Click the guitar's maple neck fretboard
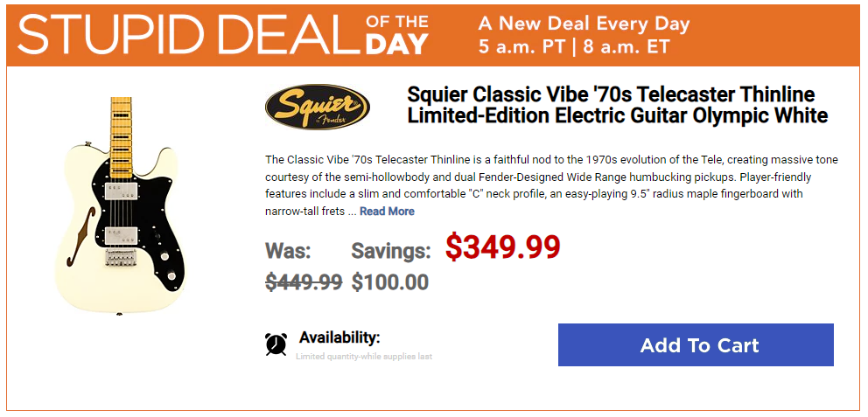 point(122,138)
